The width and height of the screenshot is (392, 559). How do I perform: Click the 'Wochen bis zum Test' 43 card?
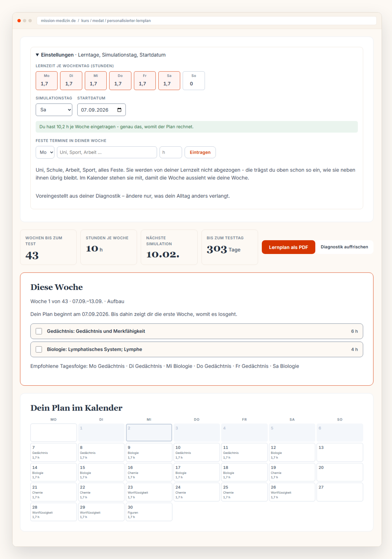(x=48, y=247)
